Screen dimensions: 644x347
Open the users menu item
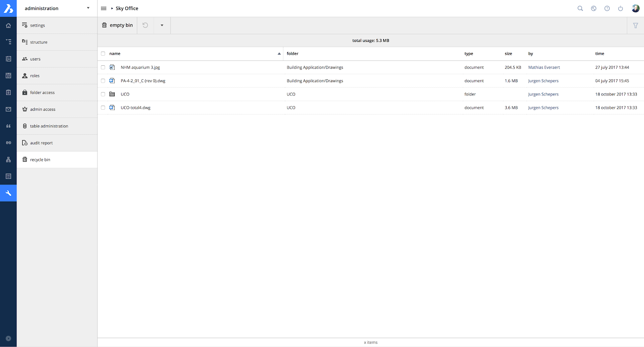tap(57, 59)
